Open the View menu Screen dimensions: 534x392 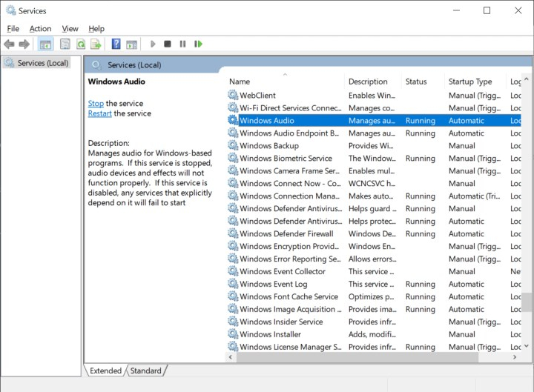(70, 29)
